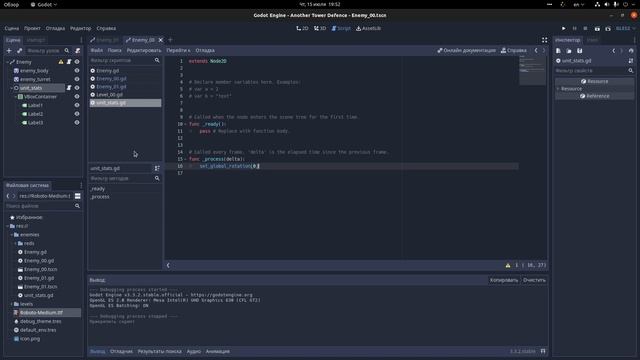Select Enemy_00.tscn in file system
Viewport: 640px width, 360px height.
point(40,269)
